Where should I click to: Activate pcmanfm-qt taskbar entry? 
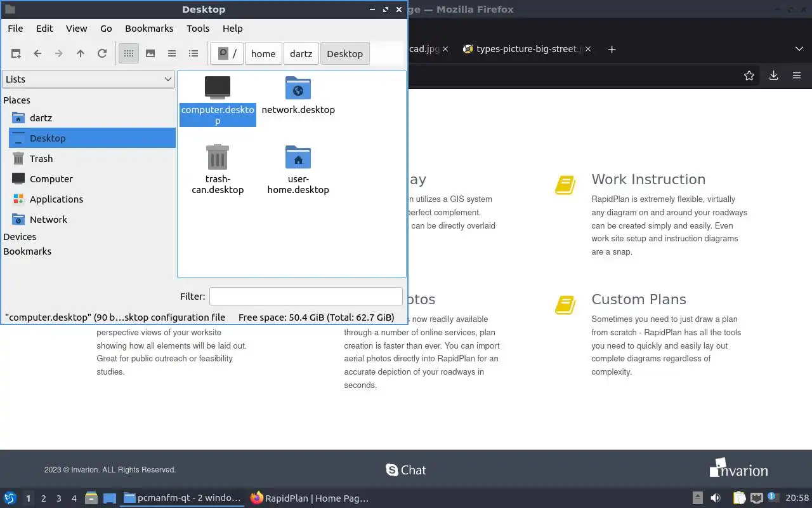(181, 498)
